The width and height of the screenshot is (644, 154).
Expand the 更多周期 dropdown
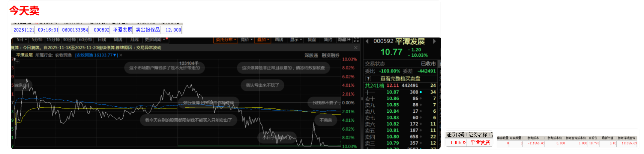tap(155, 40)
